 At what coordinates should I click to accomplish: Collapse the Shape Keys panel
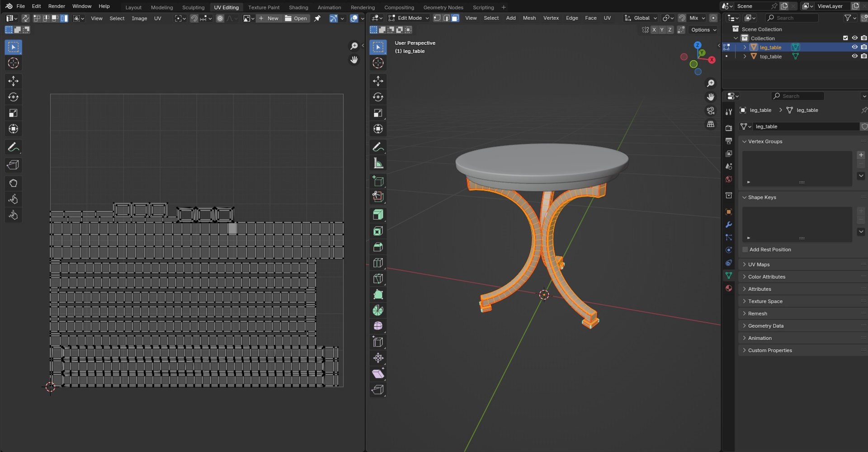[761, 198]
